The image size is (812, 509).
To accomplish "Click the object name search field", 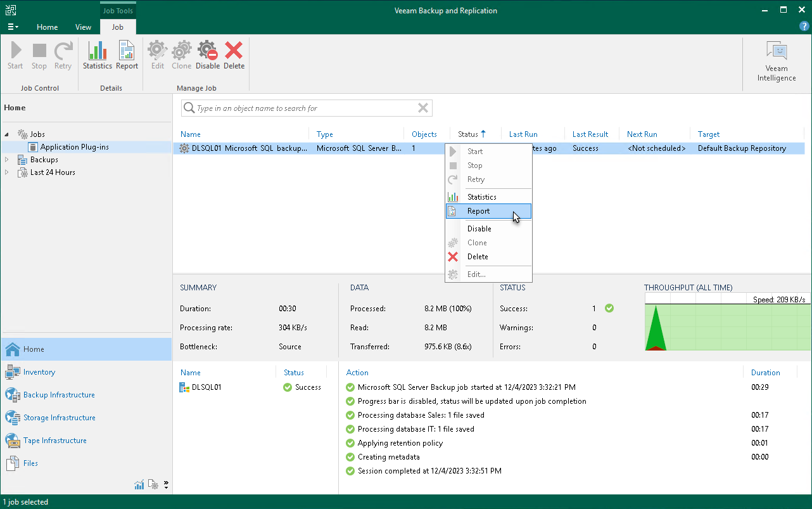I will point(307,108).
